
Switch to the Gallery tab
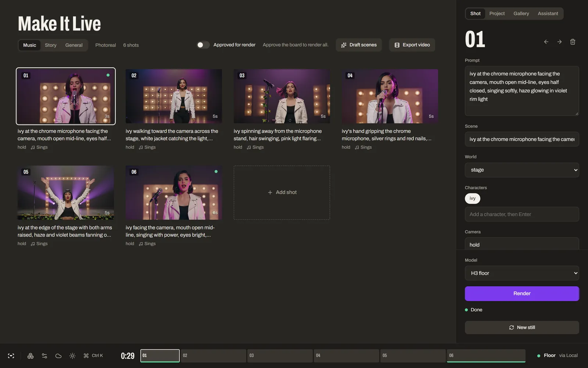[521, 14]
